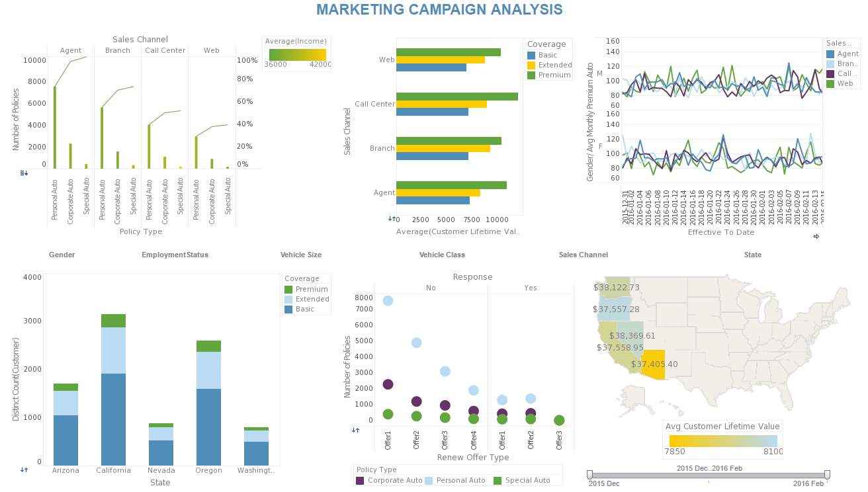Open the Gender filter
Screen dimensions: 868x492
tap(62, 255)
